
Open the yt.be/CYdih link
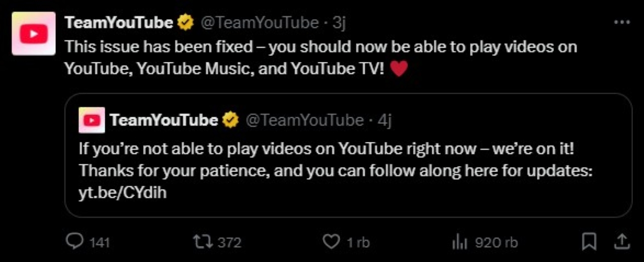[122, 193]
